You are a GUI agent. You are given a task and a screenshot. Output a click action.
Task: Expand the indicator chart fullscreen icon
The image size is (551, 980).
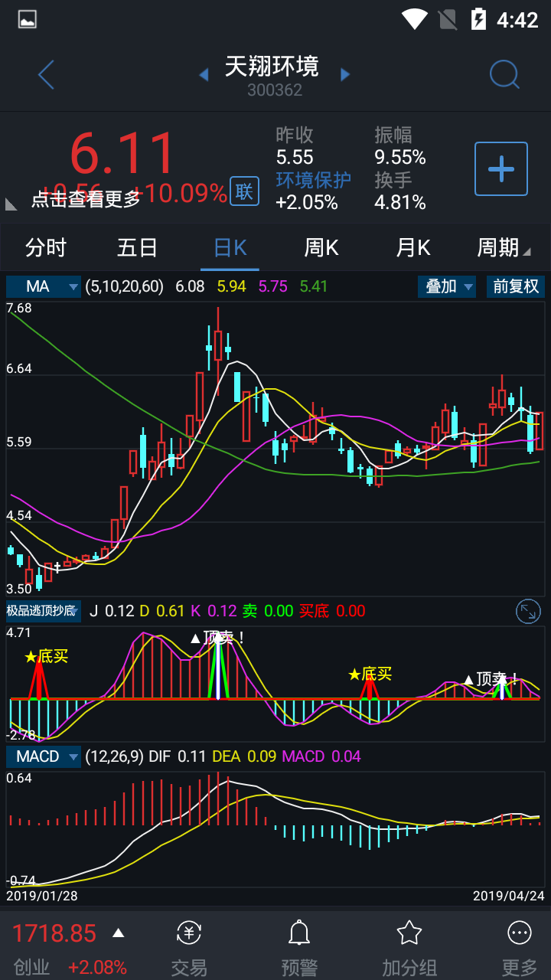pyautogui.click(x=529, y=611)
